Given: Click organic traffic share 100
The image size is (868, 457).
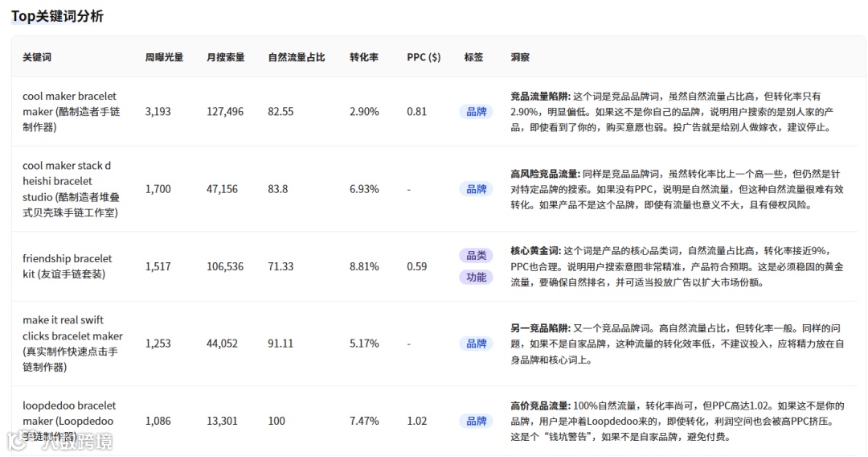Looking at the screenshot, I should (276, 421).
